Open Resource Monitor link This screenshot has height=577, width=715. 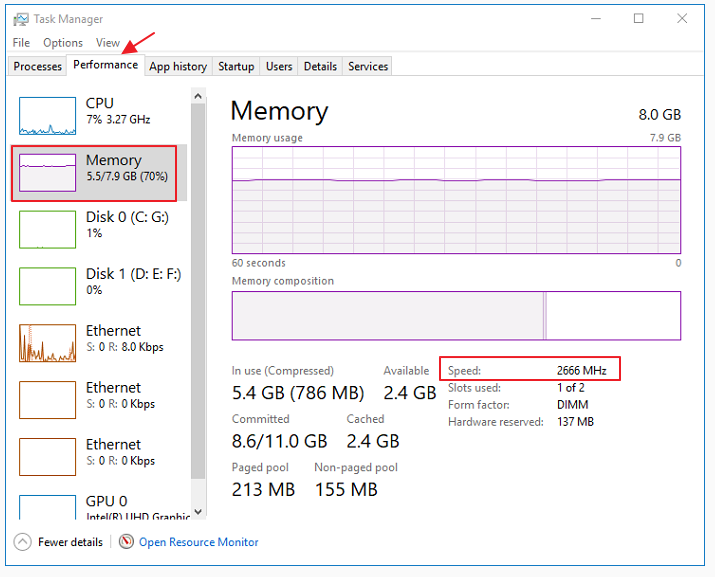(x=198, y=542)
